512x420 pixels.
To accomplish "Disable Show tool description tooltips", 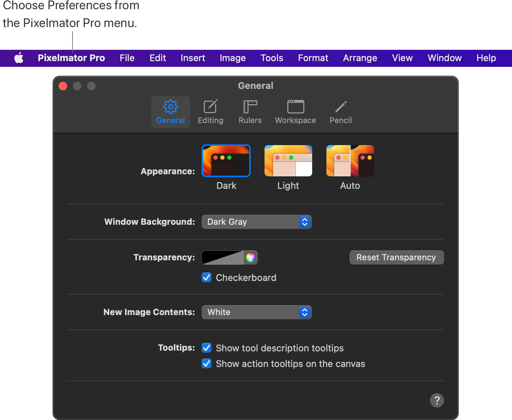I will tap(207, 348).
